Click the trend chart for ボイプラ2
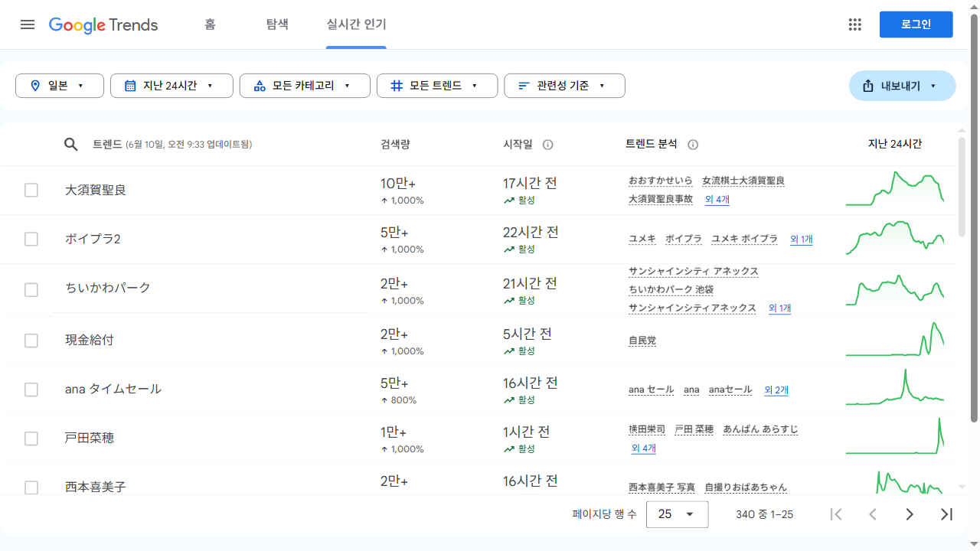This screenshot has height=551, width=980. (895, 238)
